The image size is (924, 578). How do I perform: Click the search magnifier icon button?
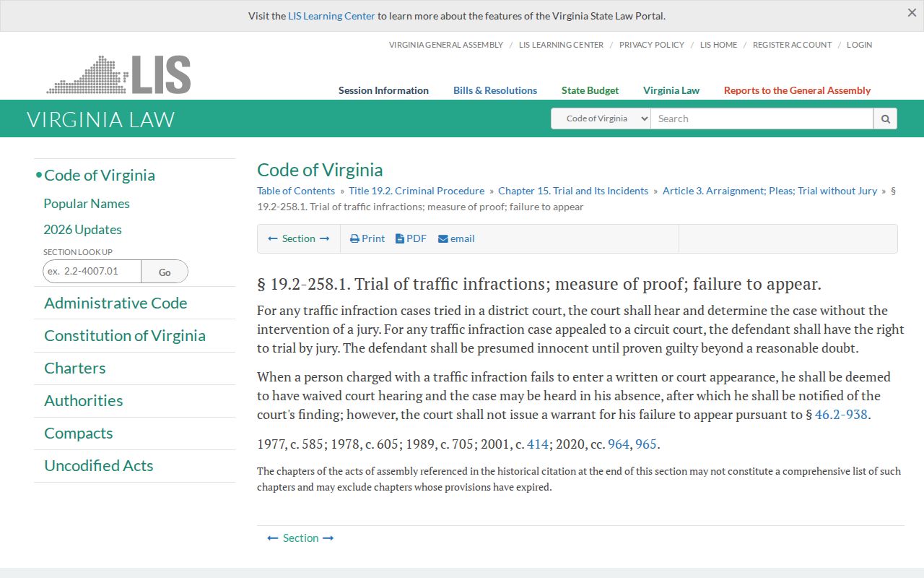(x=885, y=118)
